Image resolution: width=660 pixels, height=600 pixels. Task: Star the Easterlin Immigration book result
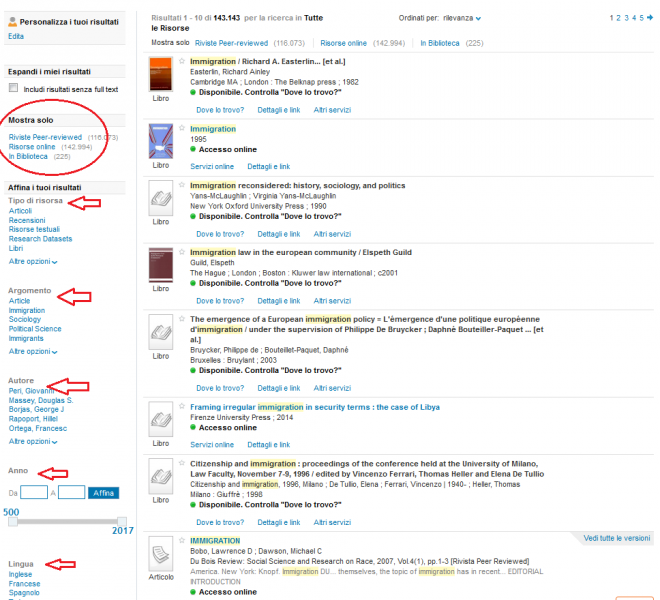tap(182, 61)
